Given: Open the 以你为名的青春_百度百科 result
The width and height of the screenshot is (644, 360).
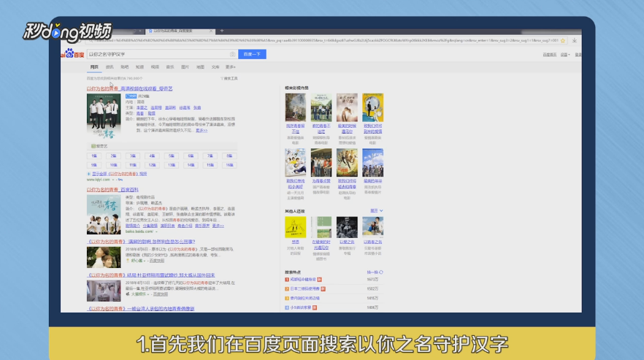Looking at the screenshot, I should (112, 190).
